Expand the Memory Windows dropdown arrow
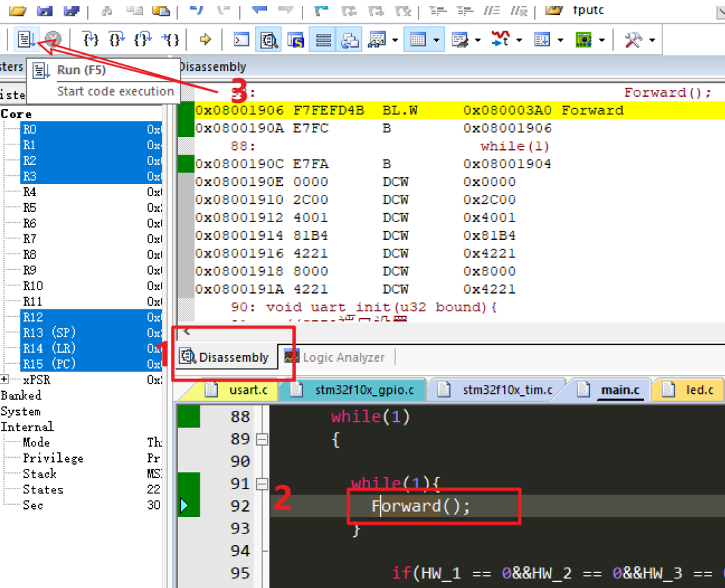725x588 pixels. (437, 40)
